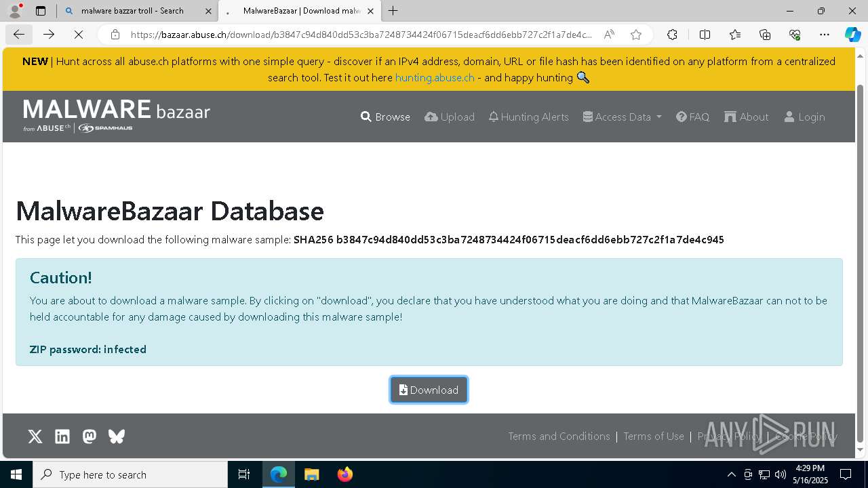Open browser Extensions menu
868x488 pixels.
[x=672, y=35]
